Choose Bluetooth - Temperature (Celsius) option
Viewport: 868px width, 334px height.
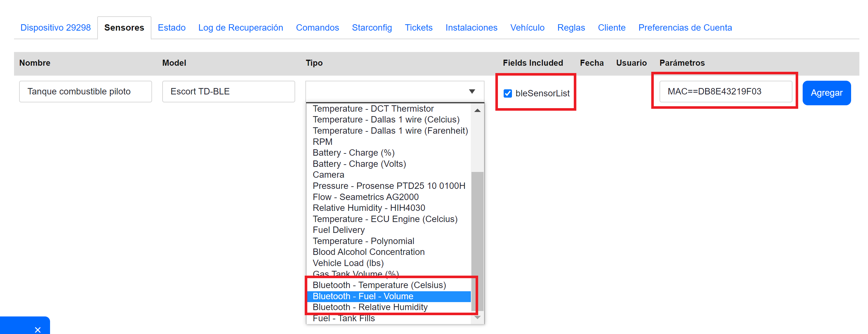pos(379,285)
